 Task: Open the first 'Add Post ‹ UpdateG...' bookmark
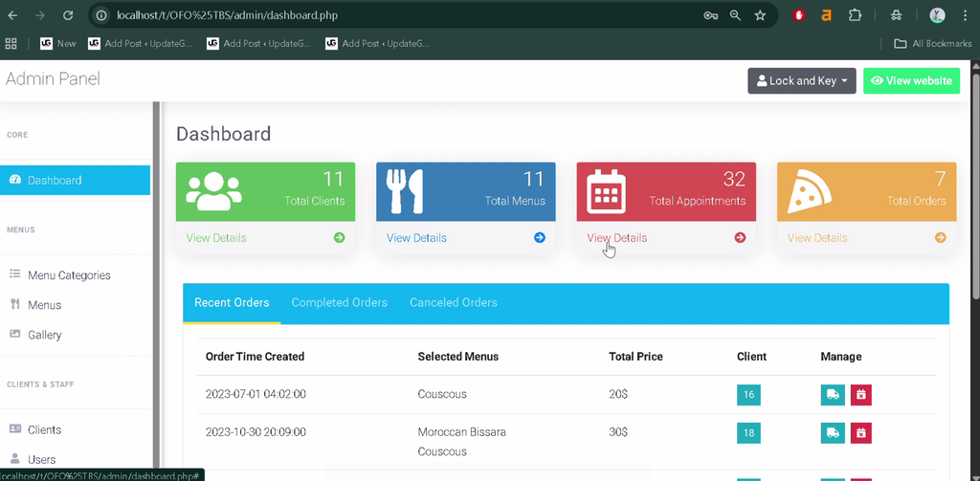(141, 44)
